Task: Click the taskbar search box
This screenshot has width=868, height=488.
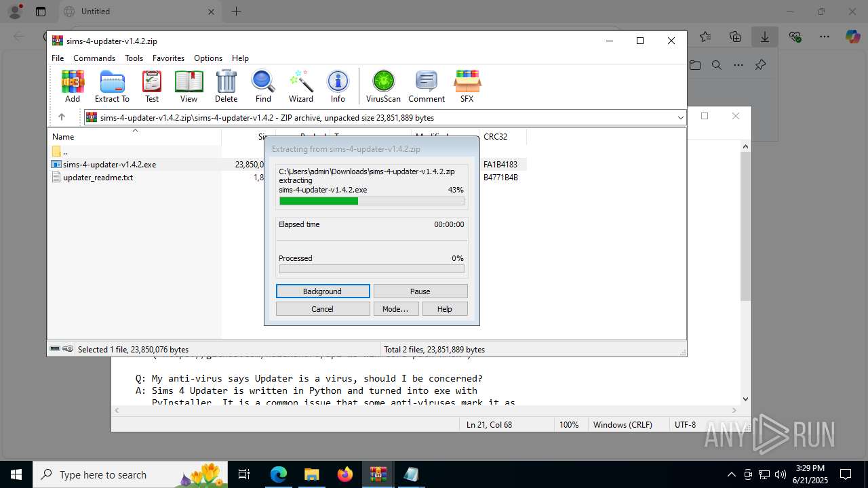Action: click(132, 474)
